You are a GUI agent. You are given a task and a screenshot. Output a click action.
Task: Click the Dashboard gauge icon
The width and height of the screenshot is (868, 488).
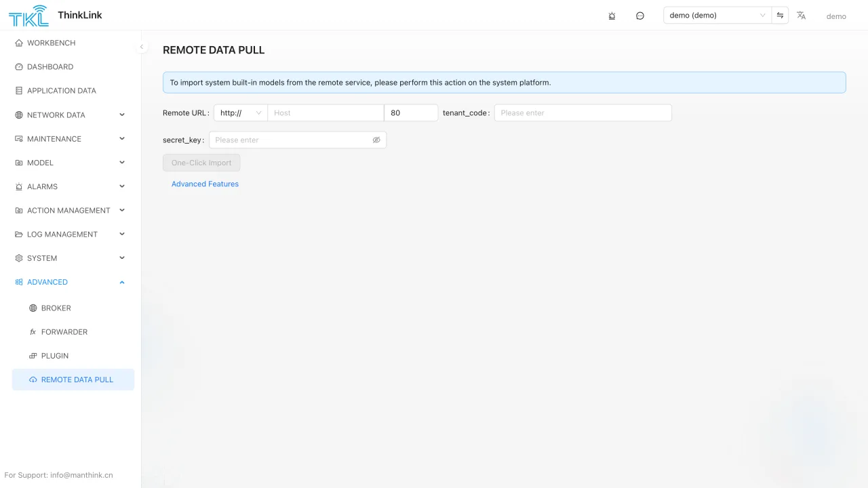tap(19, 67)
